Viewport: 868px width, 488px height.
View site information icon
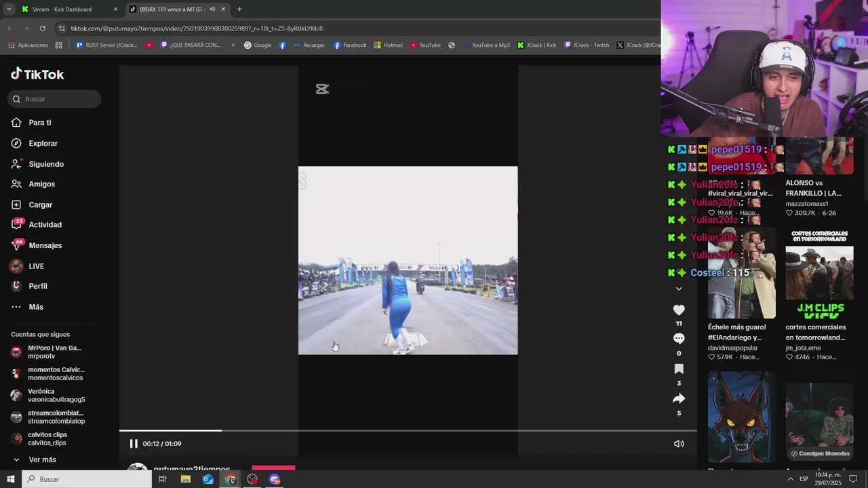click(62, 28)
